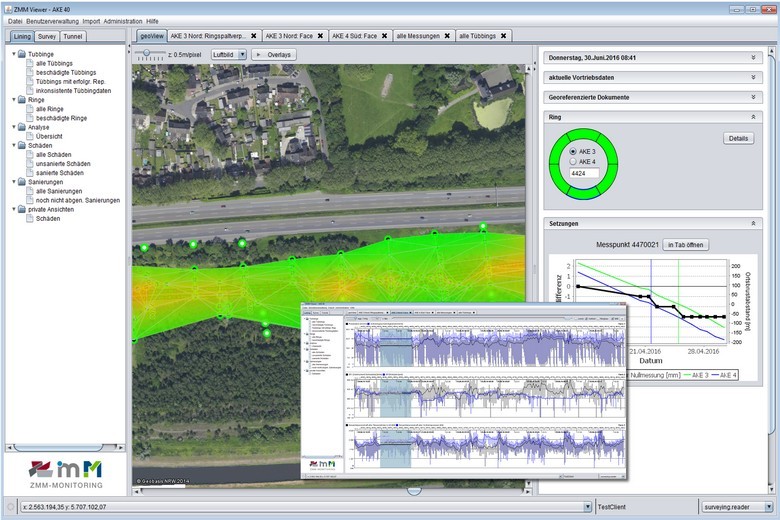The height and width of the screenshot is (520, 780).
Task: Click document icon beside 'unsanierte Schäden'
Action: [30, 163]
